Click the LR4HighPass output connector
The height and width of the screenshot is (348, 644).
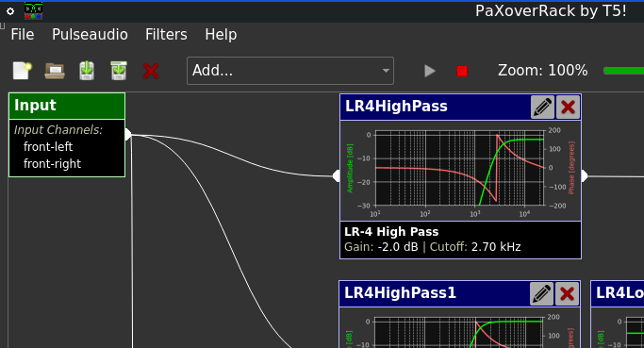point(585,176)
